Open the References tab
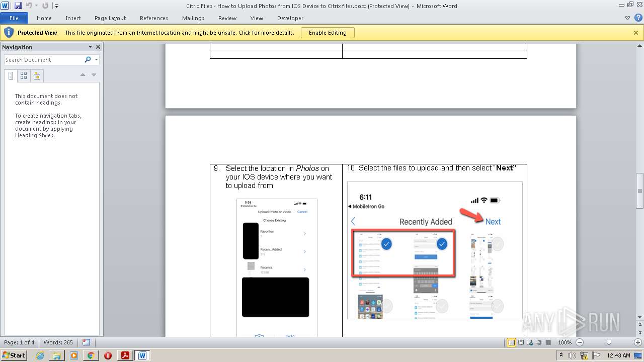Image resolution: width=644 pixels, height=362 pixels. point(154,18)
